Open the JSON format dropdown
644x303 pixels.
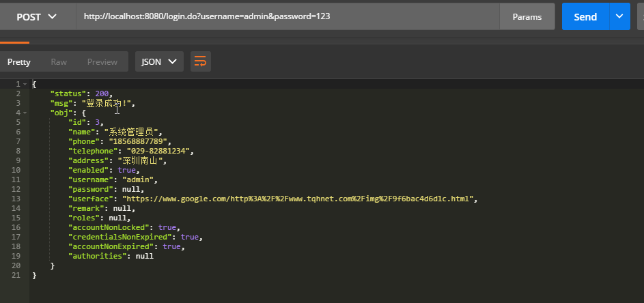tap(159, 61)
